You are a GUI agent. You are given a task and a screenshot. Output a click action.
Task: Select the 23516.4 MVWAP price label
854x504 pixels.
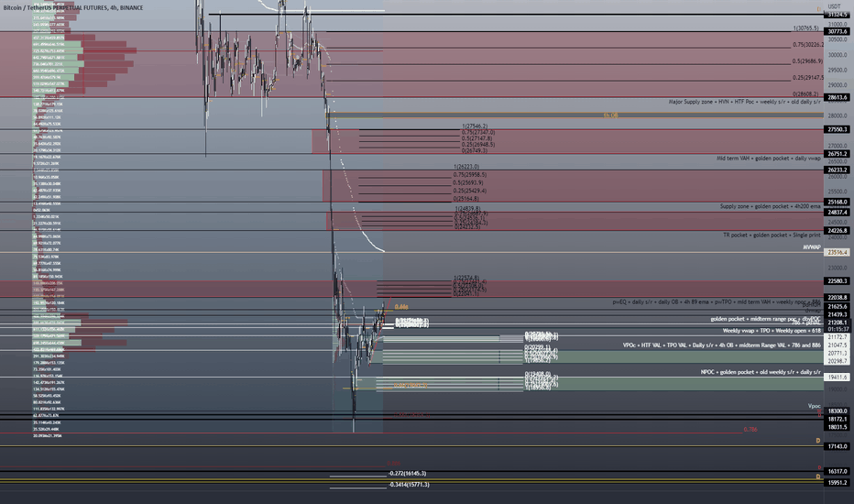pyautogui.click(x=838, y=253)
